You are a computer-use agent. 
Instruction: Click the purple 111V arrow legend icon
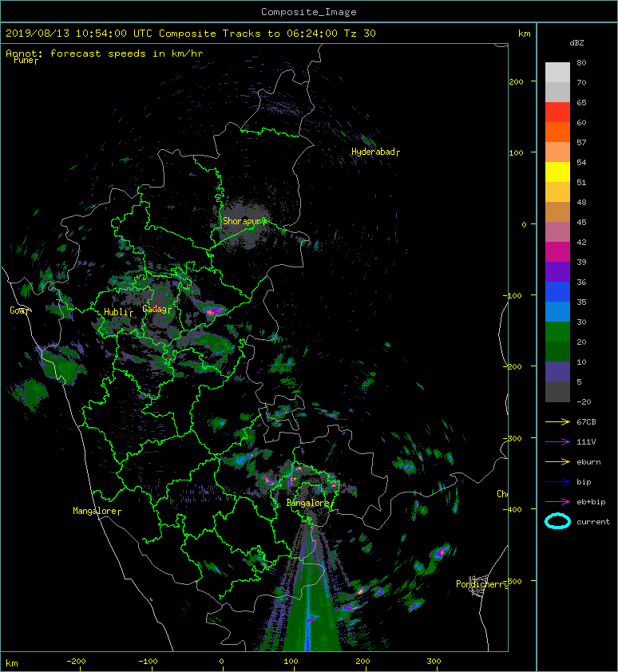click(x=557, y=442)
